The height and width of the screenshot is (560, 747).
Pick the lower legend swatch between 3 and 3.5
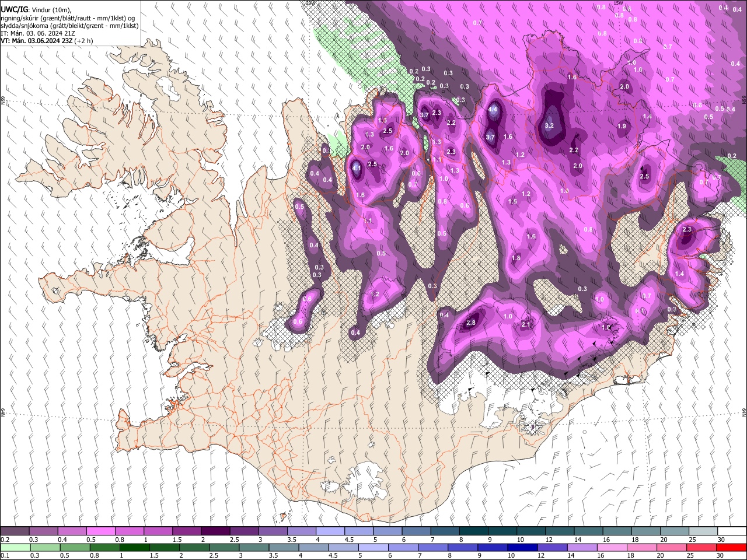coord(254,547)
